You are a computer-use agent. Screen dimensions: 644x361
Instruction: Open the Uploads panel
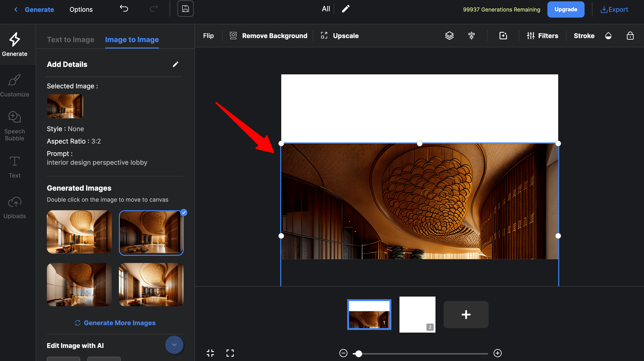15,208
